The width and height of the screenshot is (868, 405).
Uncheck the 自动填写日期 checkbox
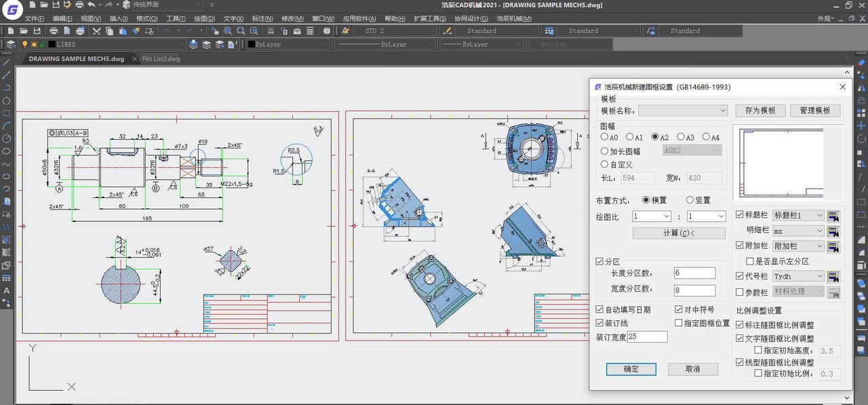[x=601, y=309]
